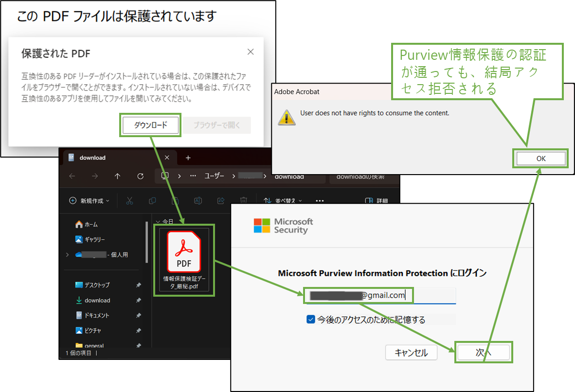This screenshot has height=392, width=575.
Task: Close the 保護された PDF dialog with the X
Action: pos(251,52)
